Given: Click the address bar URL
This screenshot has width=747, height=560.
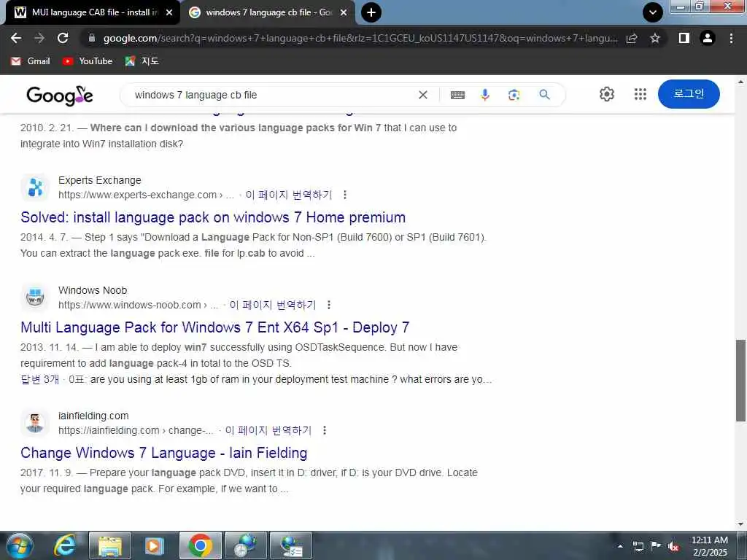Looking at the screenshot, I should tap(360, 38).
